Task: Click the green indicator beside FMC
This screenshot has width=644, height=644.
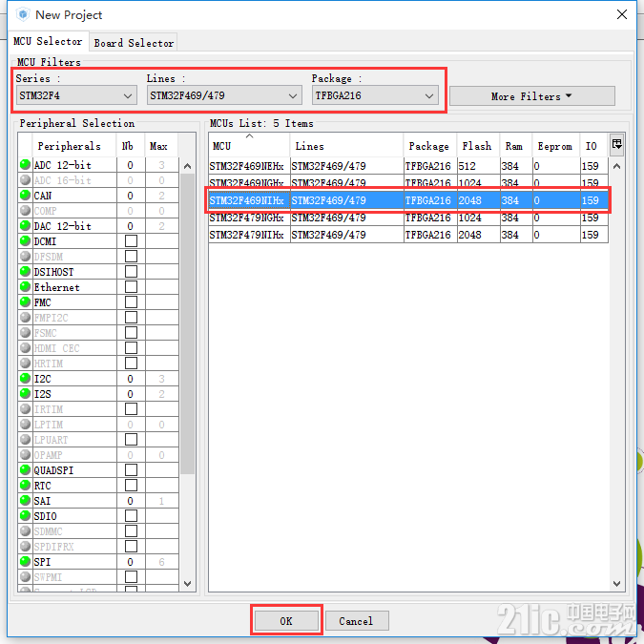Action: pos(25,301)
